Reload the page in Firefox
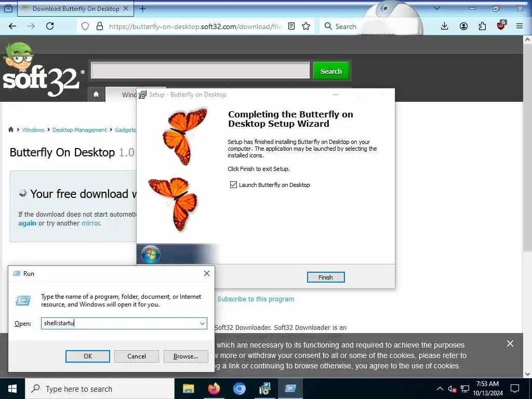 pyautogui.click(x=50, y=26)
